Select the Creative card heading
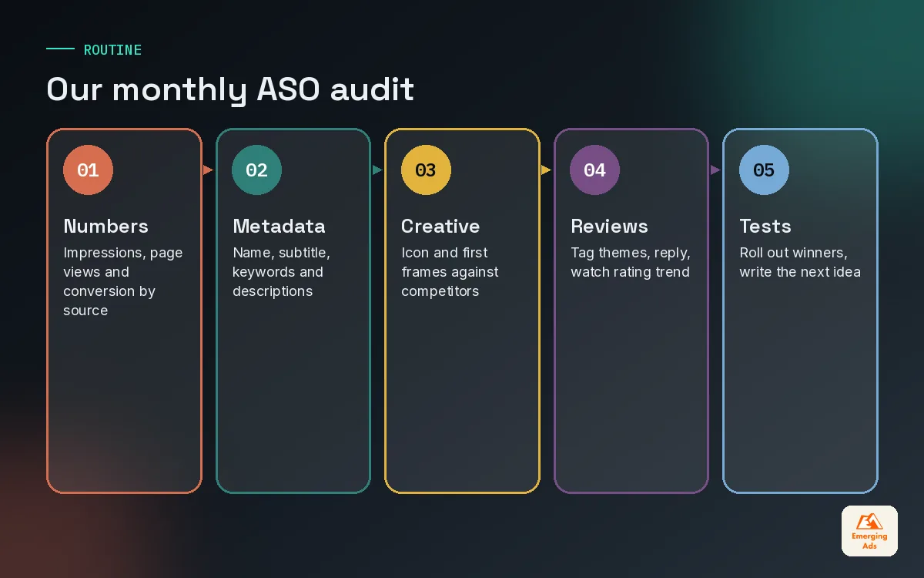Viewport: 924px width, 578px height. coord(440,226)
